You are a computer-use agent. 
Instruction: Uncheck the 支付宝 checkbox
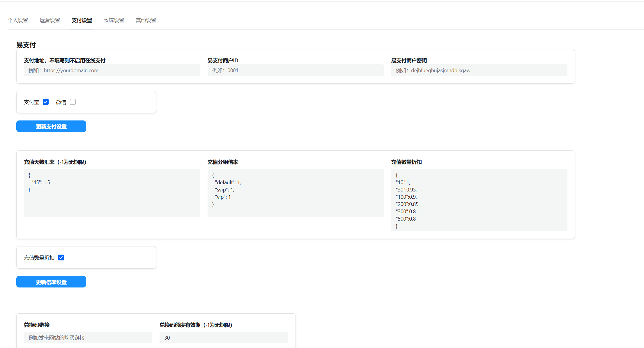46,102
